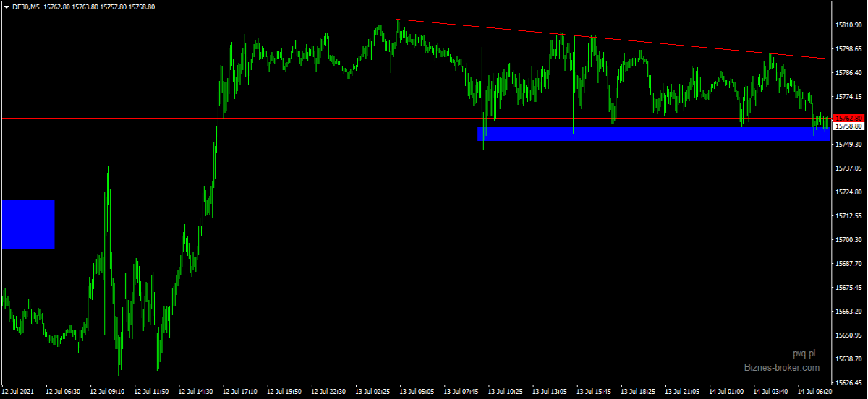Click the 13 Jul 15:45 time label
Screen dimensions: 868x399
pos(593,392)
